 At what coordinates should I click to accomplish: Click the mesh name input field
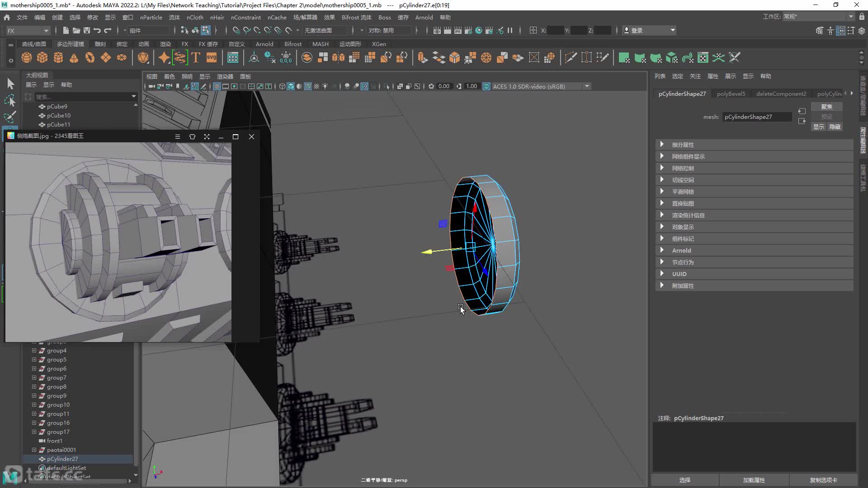pos(757,117)
